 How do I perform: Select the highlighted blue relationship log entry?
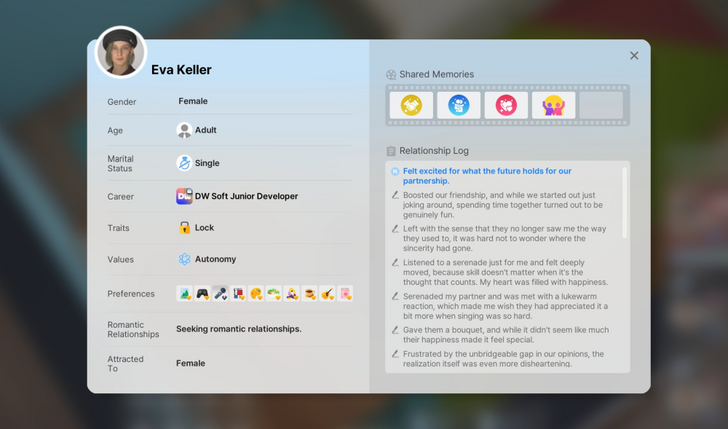487,176
